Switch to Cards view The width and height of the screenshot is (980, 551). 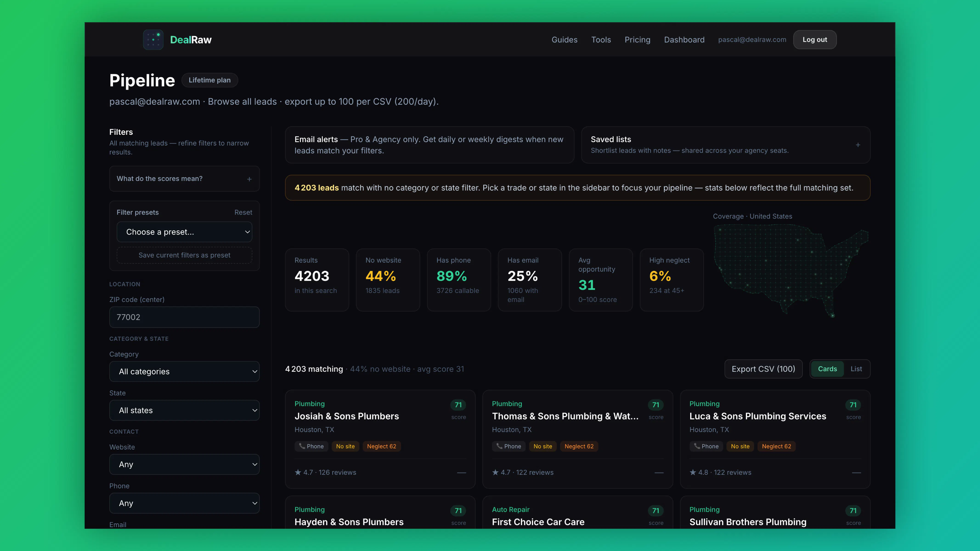click(827, 369)
